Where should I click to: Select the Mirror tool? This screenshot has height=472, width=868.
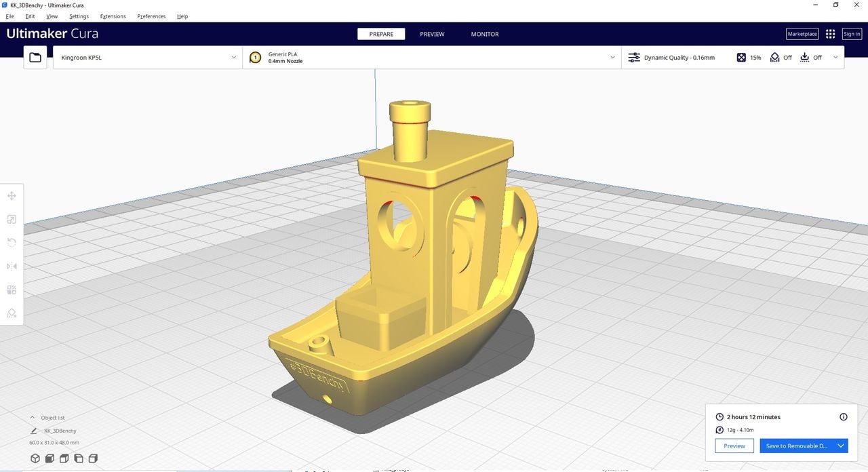click(12, 266)
